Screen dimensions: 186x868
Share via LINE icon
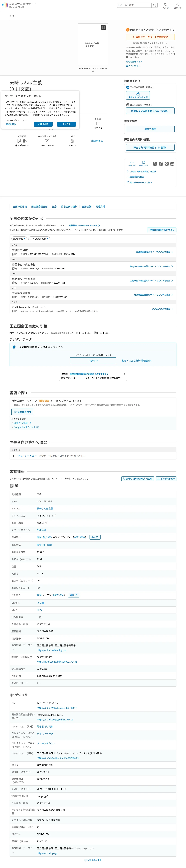tap(166, 163)
